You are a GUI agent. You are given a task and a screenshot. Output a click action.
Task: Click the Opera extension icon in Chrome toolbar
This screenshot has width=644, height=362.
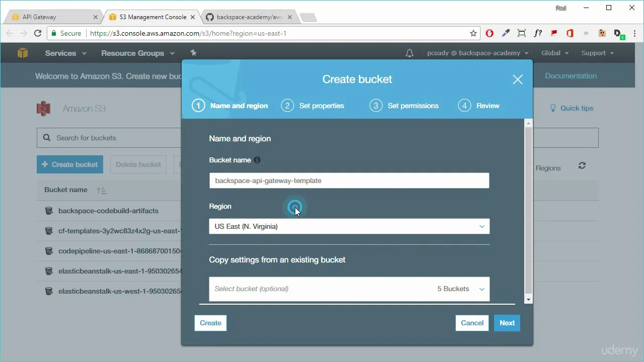pyautogui.click(x=490, y=33)
